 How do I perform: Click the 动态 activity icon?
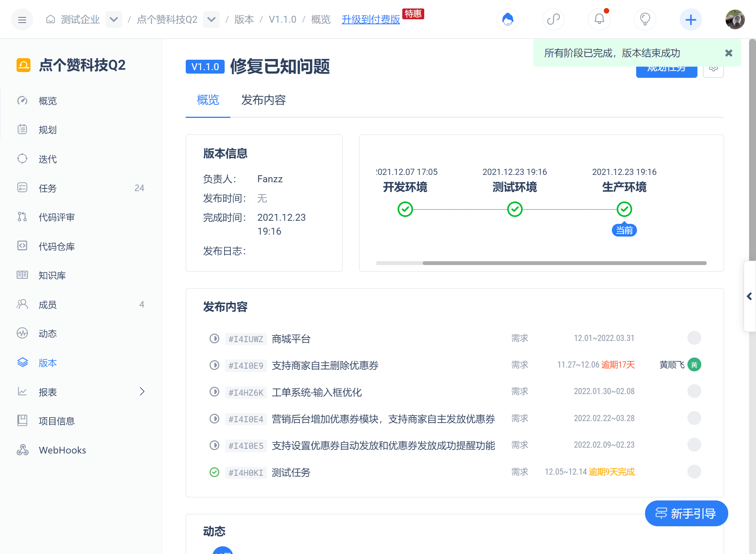(22, 333)
